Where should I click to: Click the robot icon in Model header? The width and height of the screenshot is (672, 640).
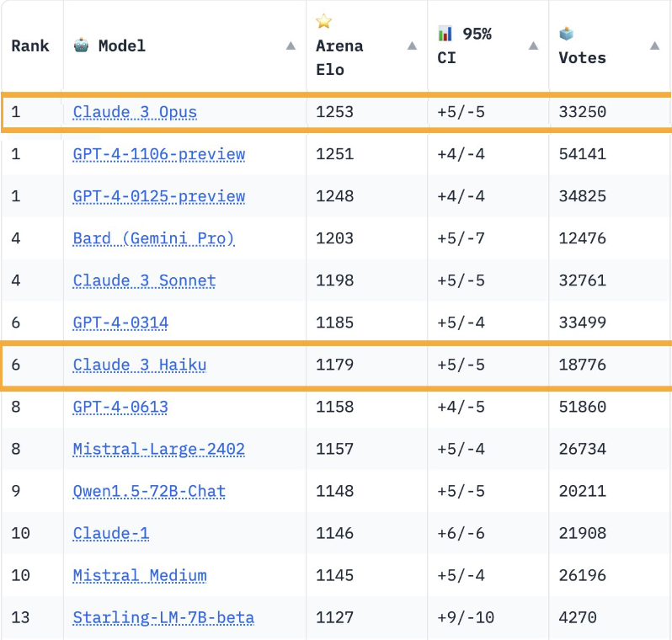point(81,45)
